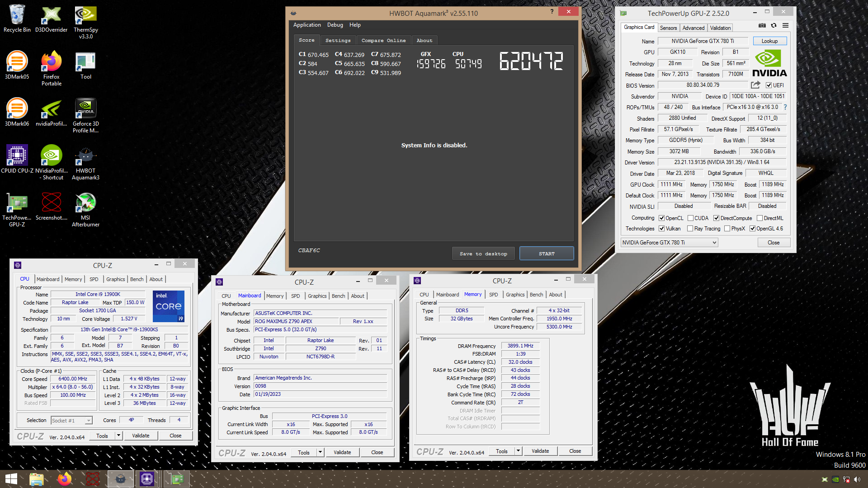Click the DRAM Frequency 3899.1 MHz field
This screenshot has width=868, height=488.
520,346
